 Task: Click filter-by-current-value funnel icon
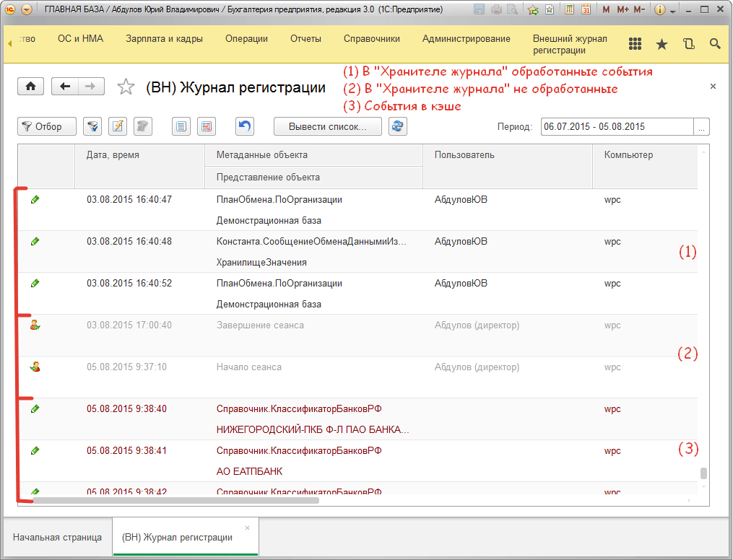[92, 126]
